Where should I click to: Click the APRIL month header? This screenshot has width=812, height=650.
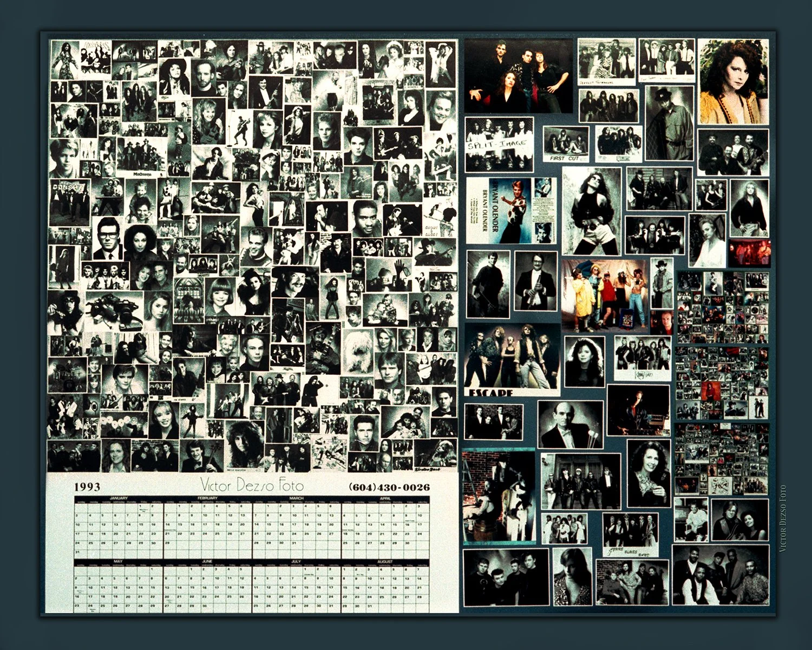[385, 498]
